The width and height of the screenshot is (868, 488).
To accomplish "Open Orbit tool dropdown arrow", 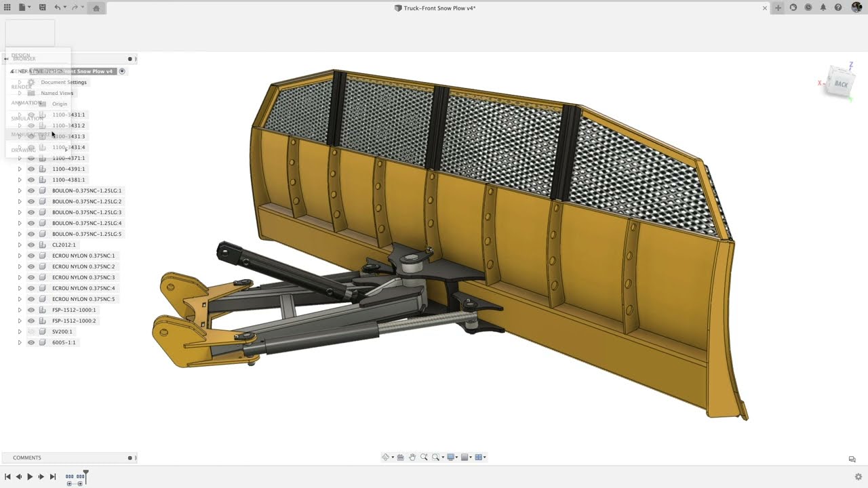I will 391,457.
